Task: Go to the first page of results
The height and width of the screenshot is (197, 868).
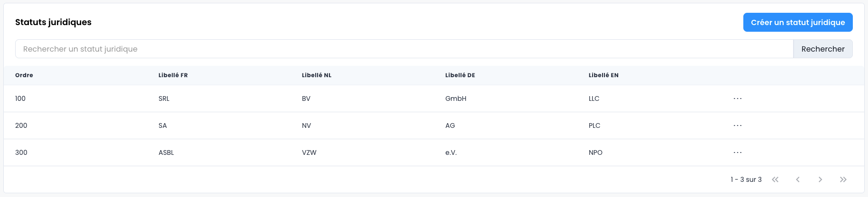Action: tap(775, 179)
